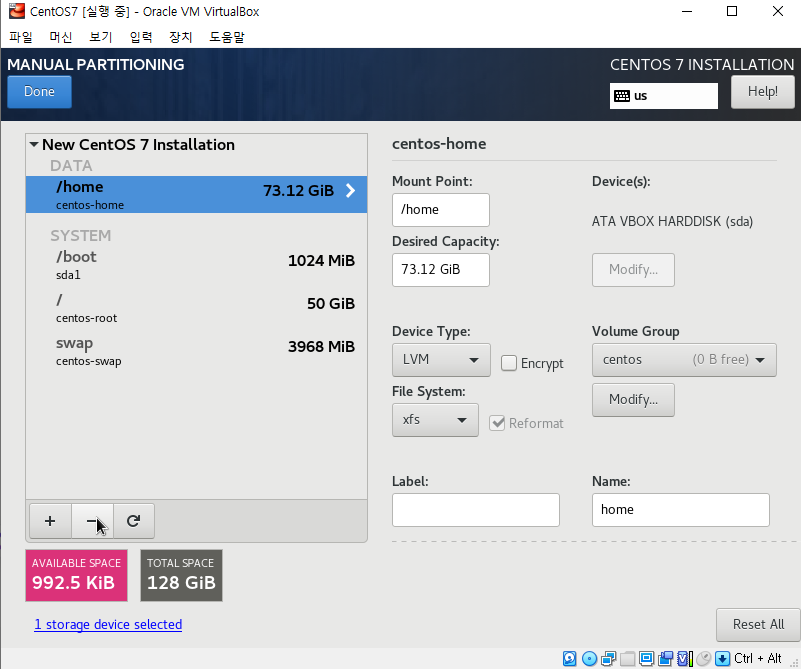The width and height of the screenshot is (801, 669).
Task: Click the Name field containing home
Action: click(x=680, y=510)
